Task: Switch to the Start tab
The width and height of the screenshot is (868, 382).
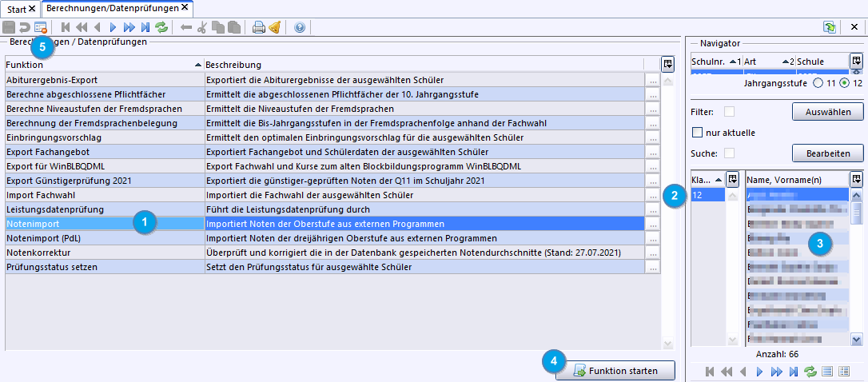Action: (x=17, y=9)
